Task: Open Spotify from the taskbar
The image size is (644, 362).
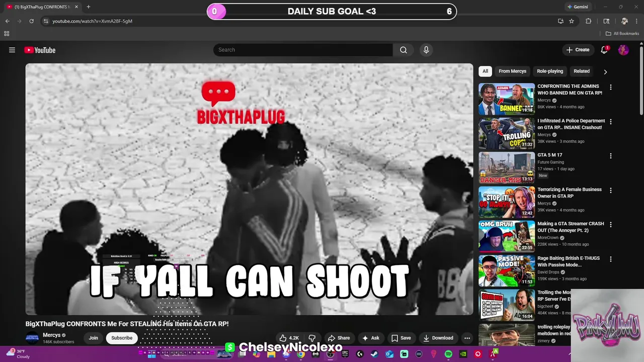Action: (448, 354)
